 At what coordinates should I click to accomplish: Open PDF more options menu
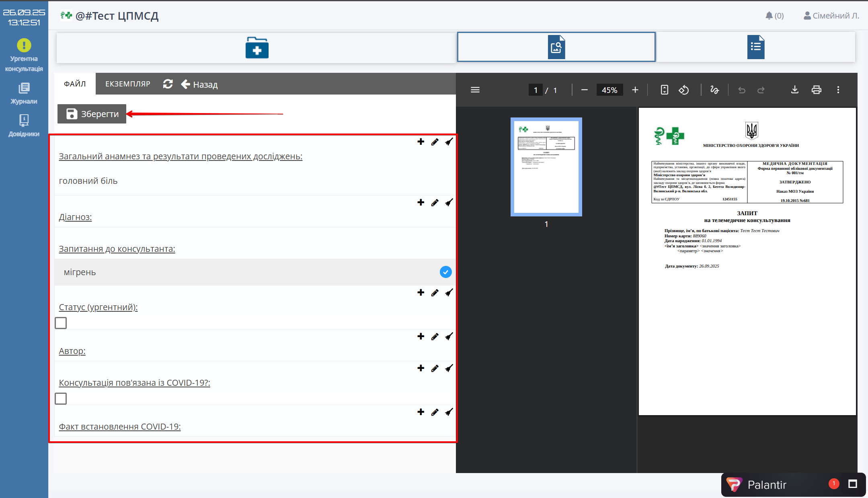[838, 90]
